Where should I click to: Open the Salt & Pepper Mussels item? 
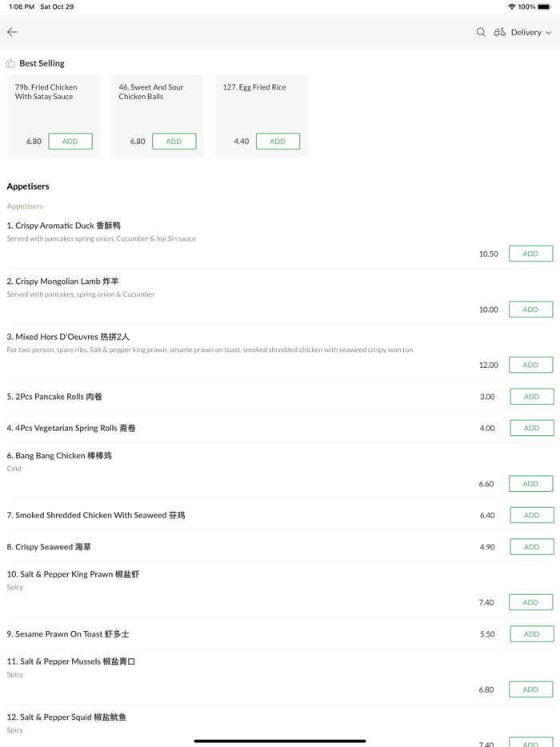click(71, 661)
